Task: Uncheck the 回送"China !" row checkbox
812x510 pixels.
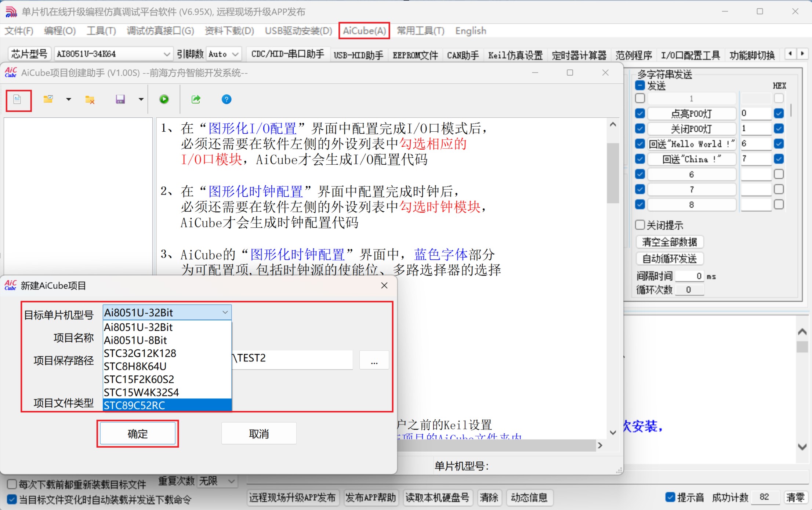Action: (x=640, y=159)
